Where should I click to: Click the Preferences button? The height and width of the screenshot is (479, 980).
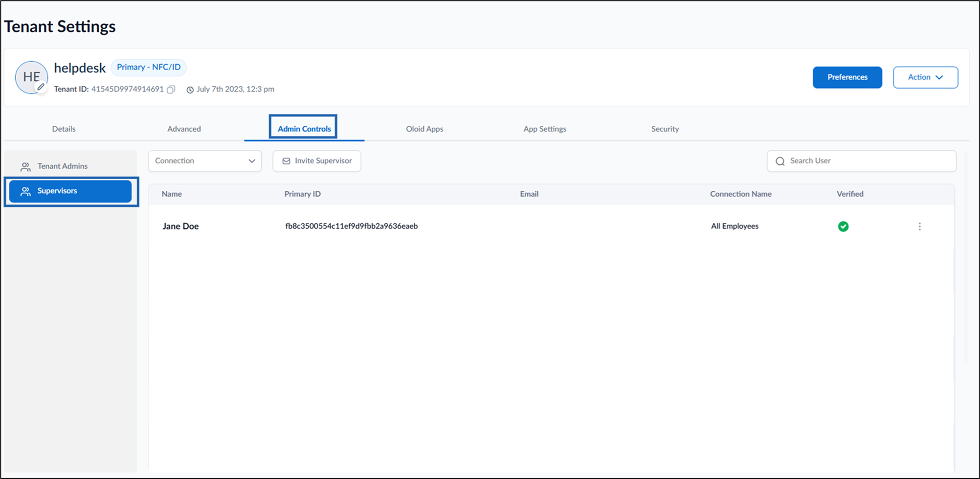[847, 77]
